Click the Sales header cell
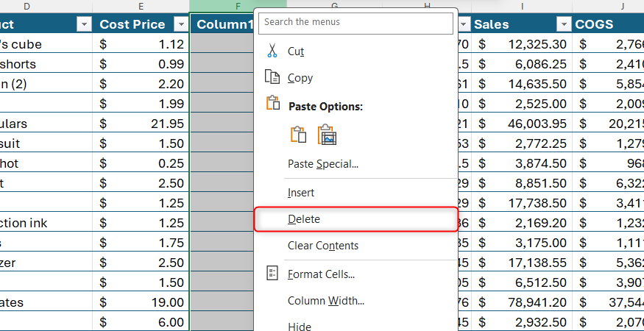644x331 pixels. pos(522,24)
